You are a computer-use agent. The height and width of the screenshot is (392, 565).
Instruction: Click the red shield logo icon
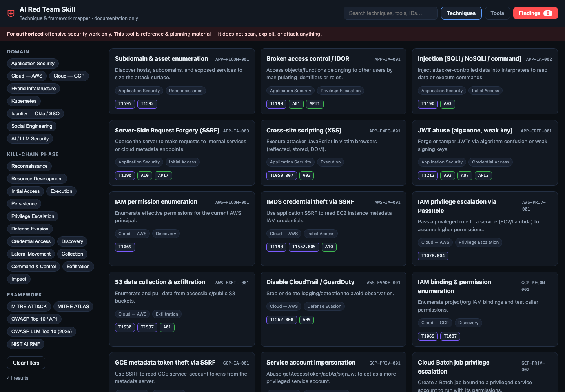pos(11,13)
